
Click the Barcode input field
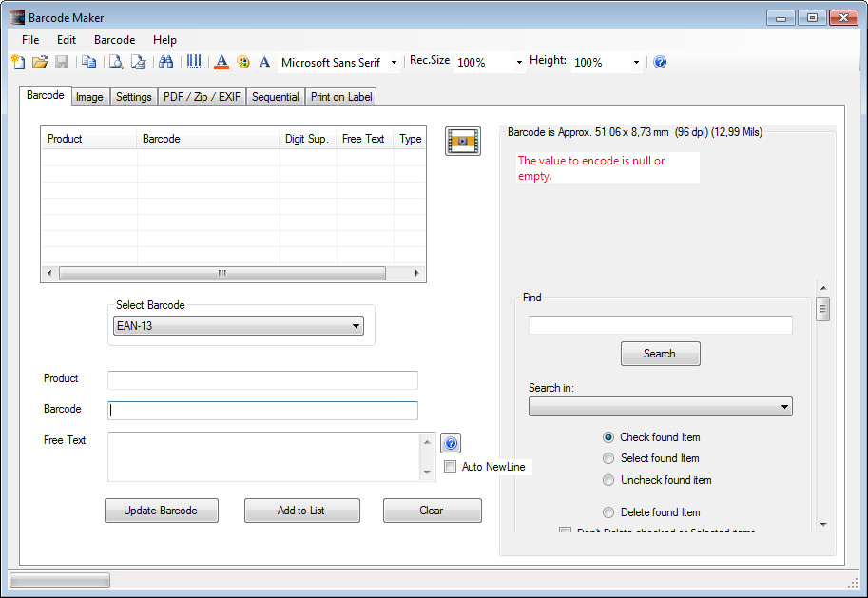262,411
